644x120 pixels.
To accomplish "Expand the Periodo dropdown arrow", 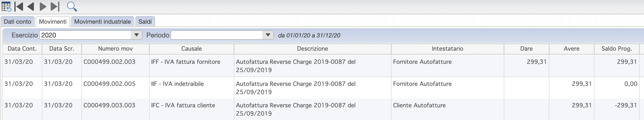I will point(268,35).
